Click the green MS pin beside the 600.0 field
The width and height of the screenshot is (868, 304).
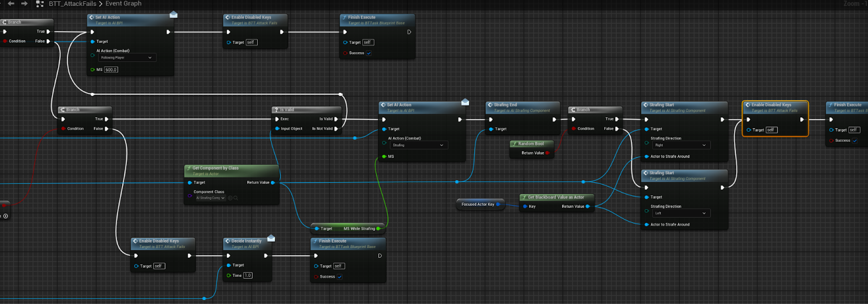[x=93, y=69]
